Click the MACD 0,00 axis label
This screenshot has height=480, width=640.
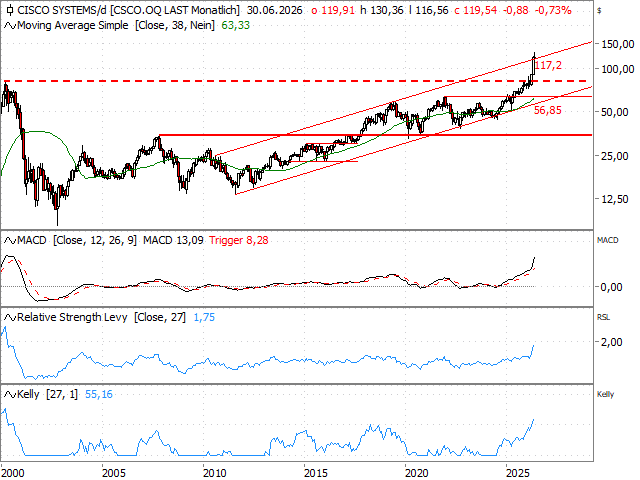tap(611, 287)
